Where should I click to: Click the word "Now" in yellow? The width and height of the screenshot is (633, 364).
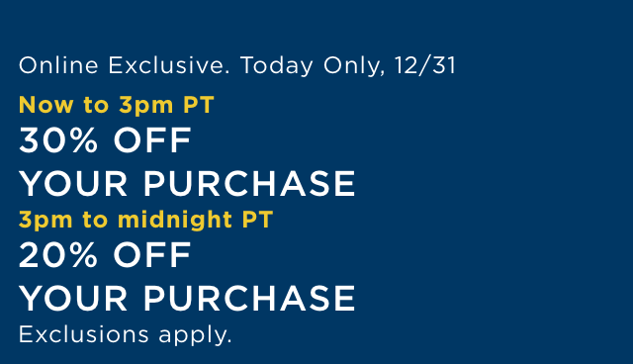[46, 105]
